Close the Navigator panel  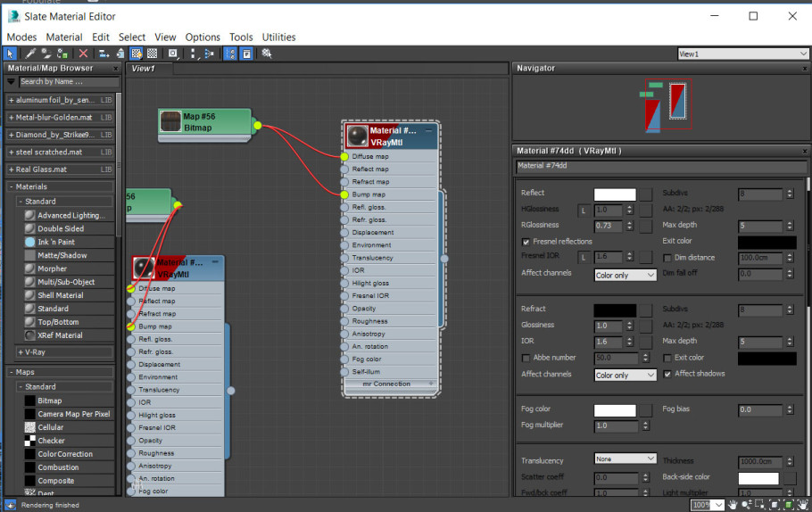[805, 69]
